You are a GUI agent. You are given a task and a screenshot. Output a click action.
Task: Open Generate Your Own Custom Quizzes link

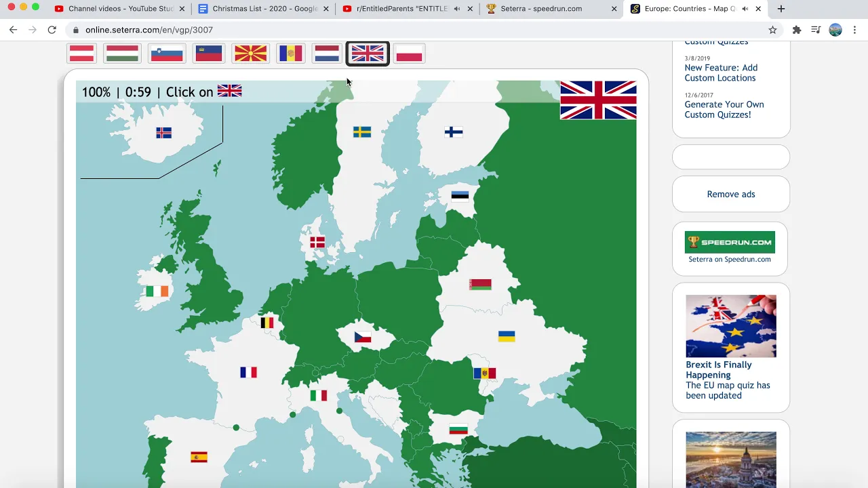[724, 109]
